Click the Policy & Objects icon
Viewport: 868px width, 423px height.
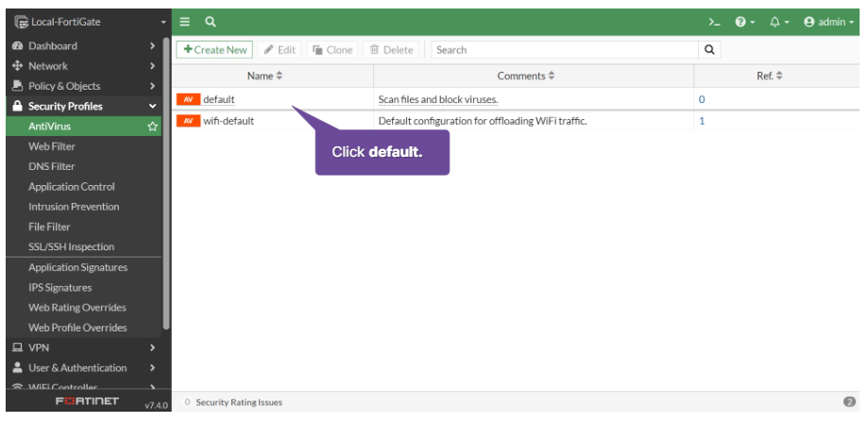[17, 86]
